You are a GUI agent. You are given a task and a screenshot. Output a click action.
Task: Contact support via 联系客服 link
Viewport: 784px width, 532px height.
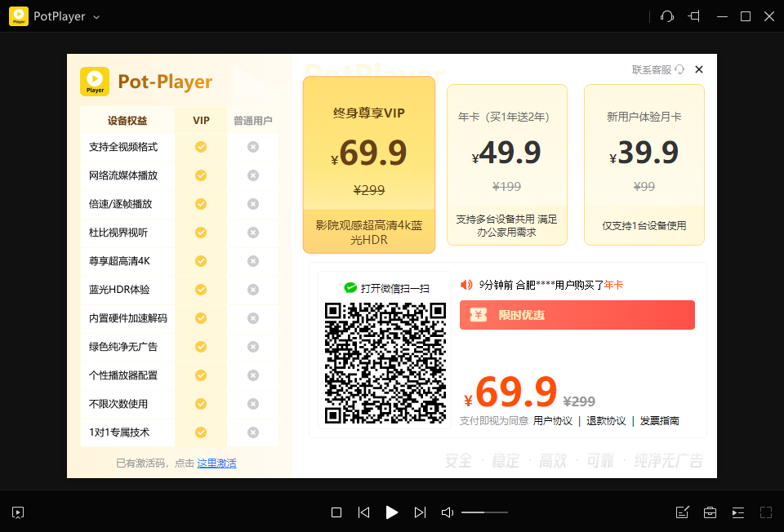657,69
